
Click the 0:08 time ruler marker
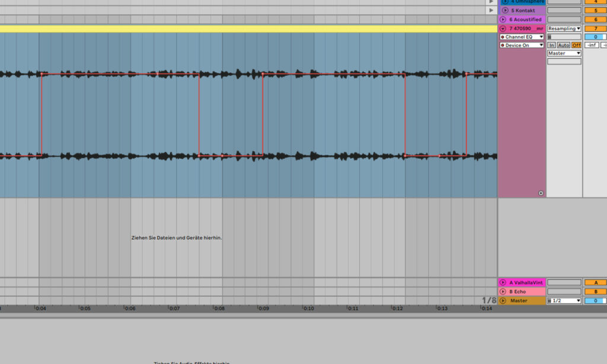[x=219, y=309]
